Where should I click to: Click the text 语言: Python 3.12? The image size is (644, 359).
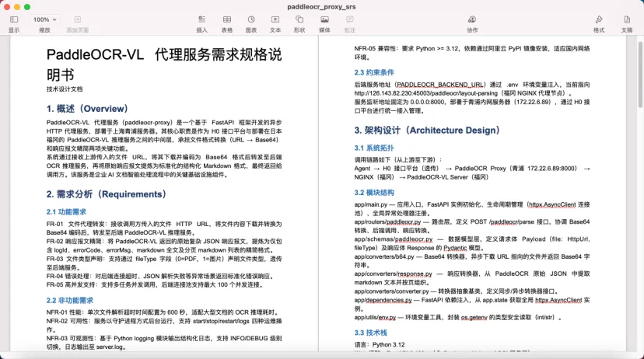click(x=380, y=345)
